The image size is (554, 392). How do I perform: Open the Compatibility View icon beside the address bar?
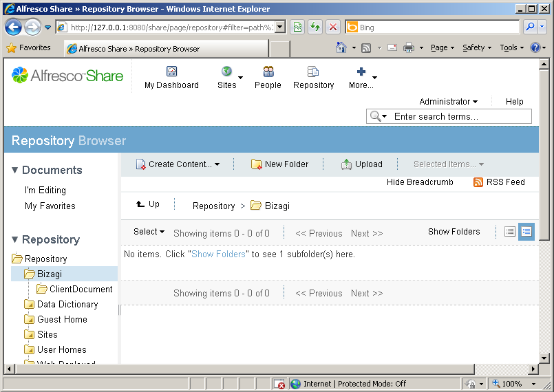297,28
